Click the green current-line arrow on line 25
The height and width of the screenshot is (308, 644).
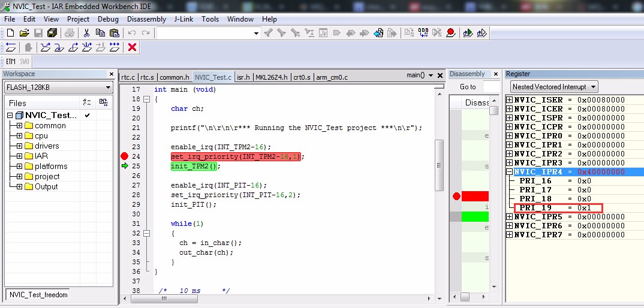coord(125,166)
